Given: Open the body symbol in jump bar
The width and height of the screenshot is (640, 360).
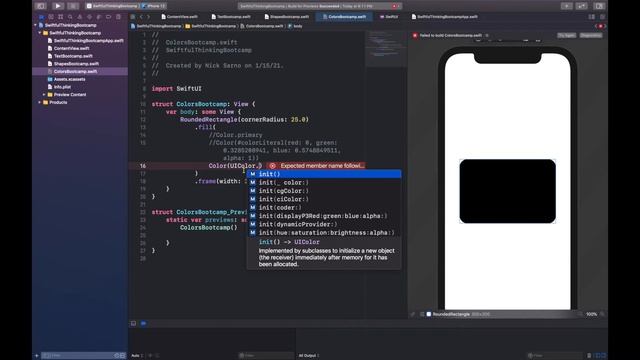Looking at the screenshot, I should coord(295,26).
